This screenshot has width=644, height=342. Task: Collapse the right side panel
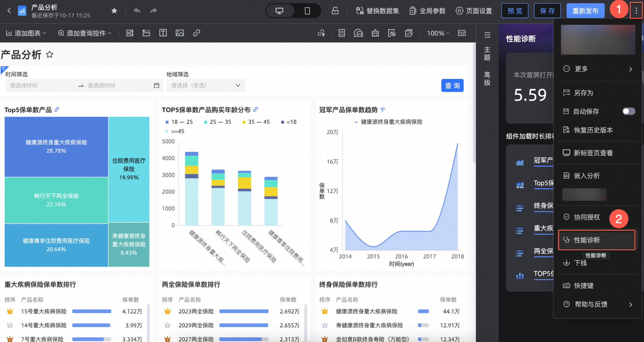click(487, 35)
